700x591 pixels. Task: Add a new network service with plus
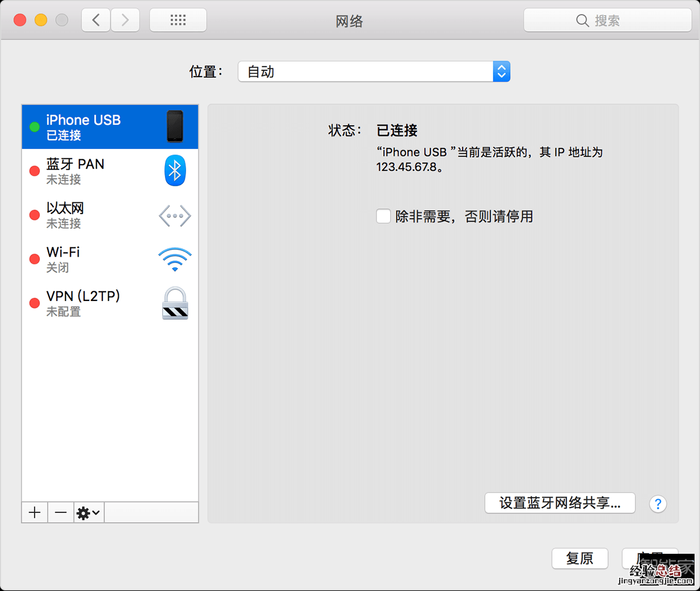click(x=34, y=513)
